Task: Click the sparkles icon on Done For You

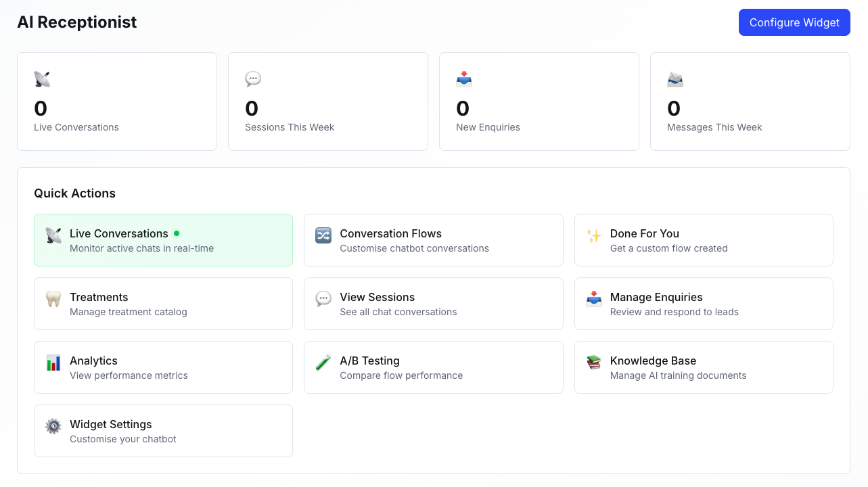Action: point(593,235)
